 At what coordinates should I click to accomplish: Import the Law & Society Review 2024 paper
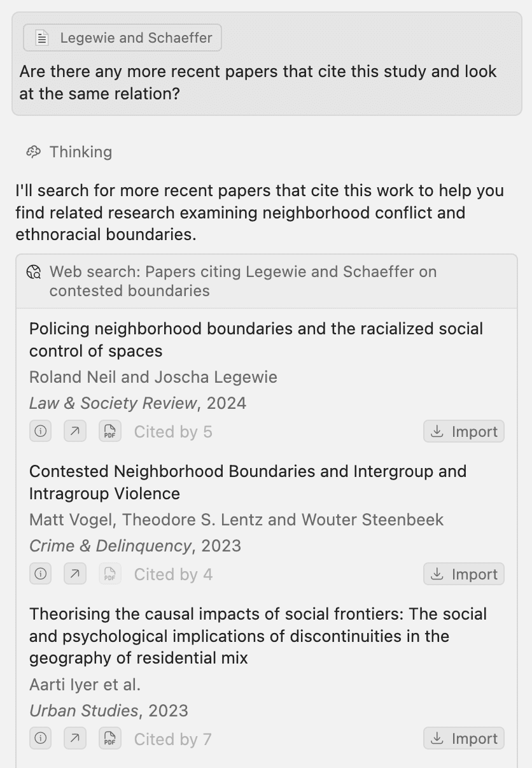tap(464, 431)
